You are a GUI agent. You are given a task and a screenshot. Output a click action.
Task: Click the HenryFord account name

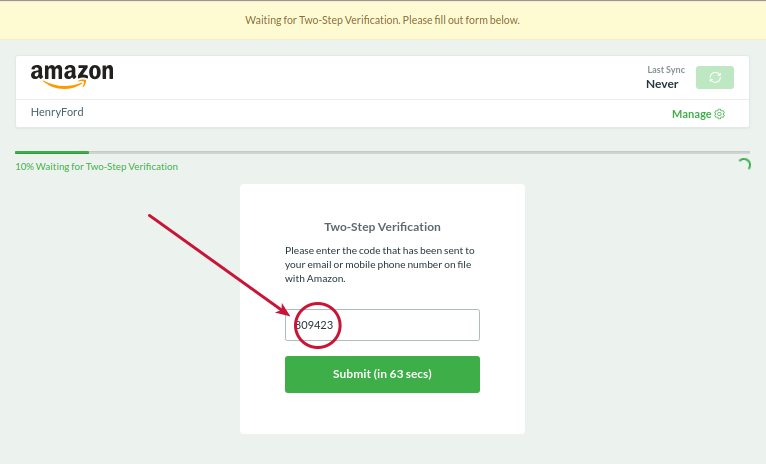pyautogui.click(x=57, y=112)
